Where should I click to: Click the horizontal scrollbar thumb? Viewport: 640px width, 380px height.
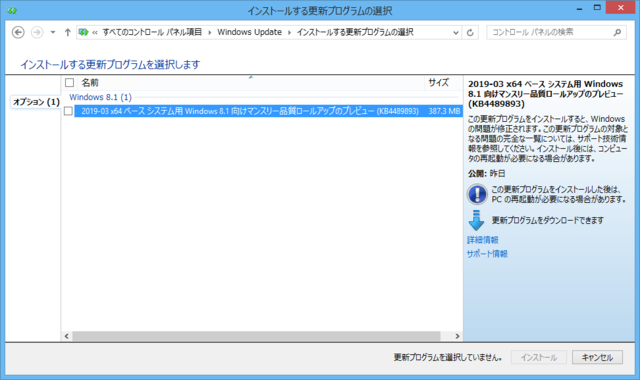click(x=256, y=336)
